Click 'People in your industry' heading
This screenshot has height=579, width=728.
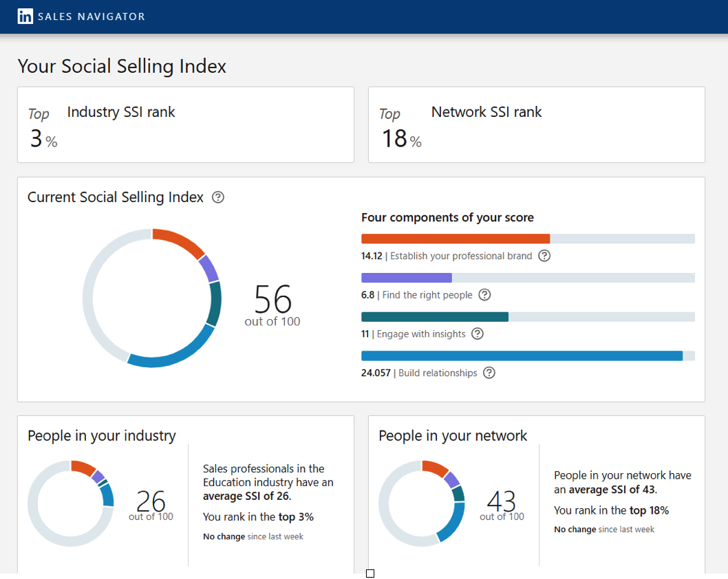pyautogui.click(x=102, y=436)
